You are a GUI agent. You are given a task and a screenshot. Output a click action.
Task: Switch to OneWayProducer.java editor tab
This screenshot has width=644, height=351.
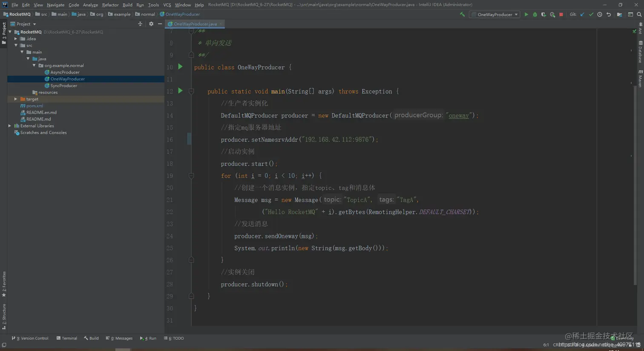(195, 24)
